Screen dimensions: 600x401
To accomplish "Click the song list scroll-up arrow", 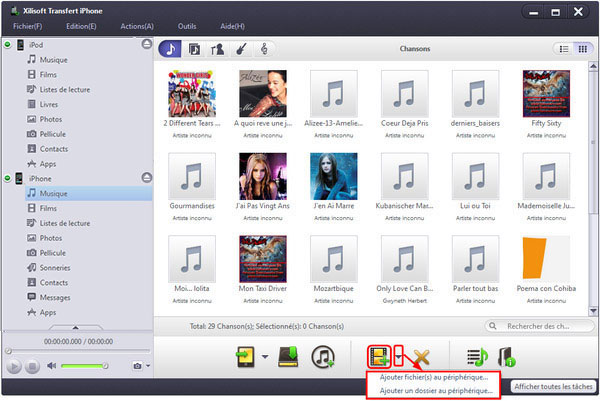I will pyautogui.click(x=593, y=66).
